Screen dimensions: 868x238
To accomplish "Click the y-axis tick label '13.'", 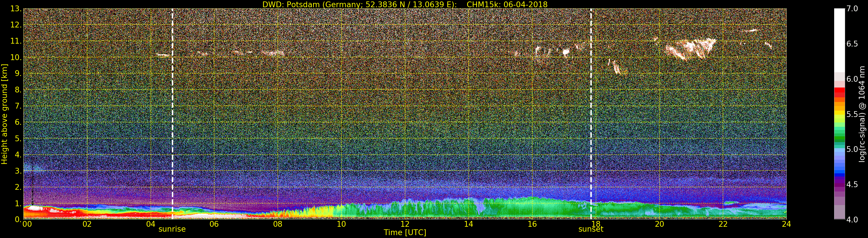I will point(16,9).
